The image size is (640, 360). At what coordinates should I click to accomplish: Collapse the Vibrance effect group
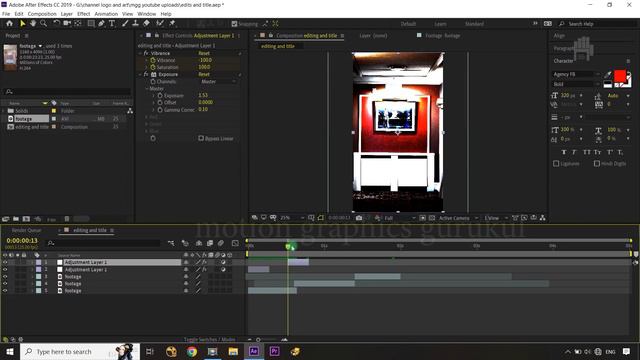(140, 53)
